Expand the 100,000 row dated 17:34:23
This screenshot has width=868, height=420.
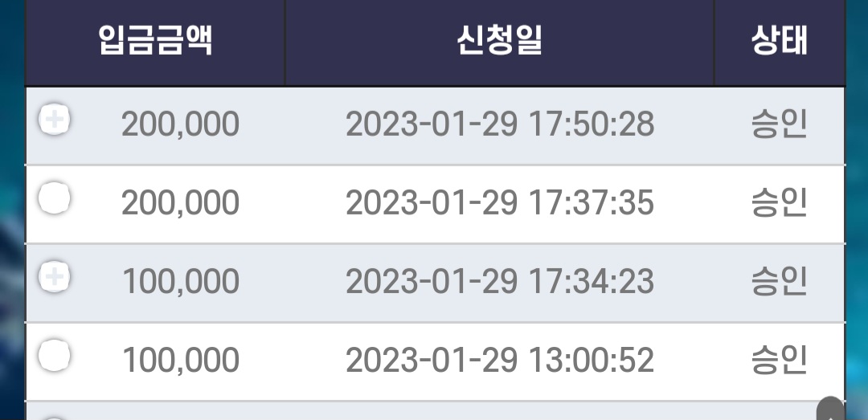pyautogui.click(x=55, y=276)
